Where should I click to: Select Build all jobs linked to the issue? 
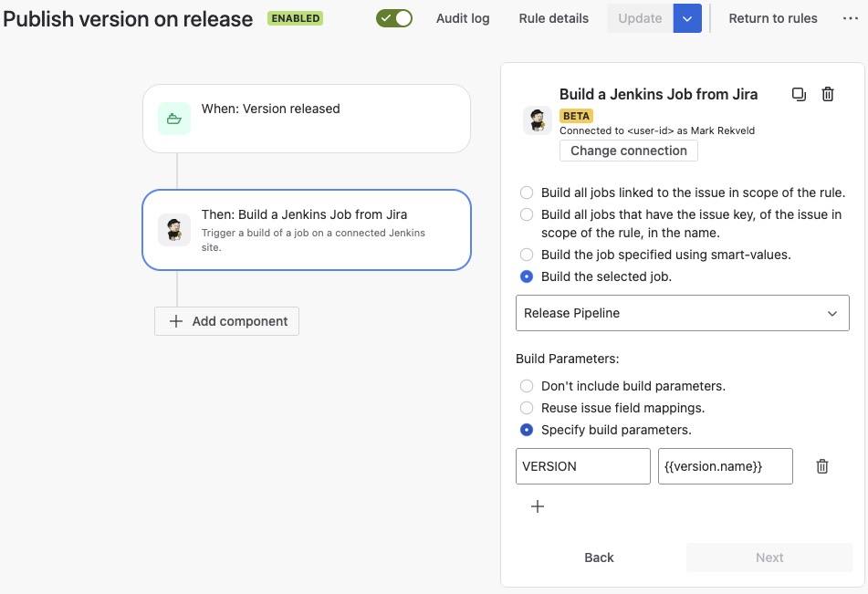[x=527, y=193]
